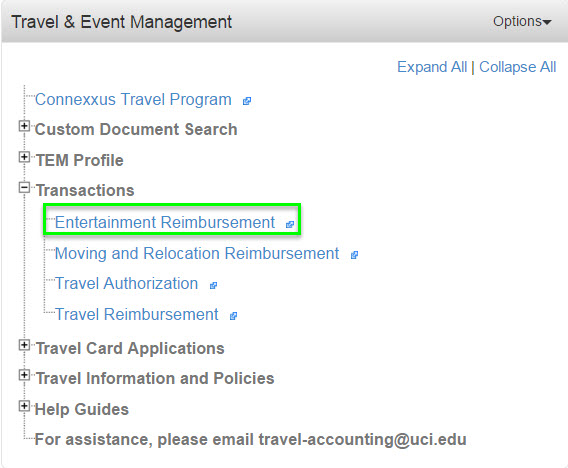Expand Travel Information and Policies plus box
The image size is (568, 468).
pos(24,375)
